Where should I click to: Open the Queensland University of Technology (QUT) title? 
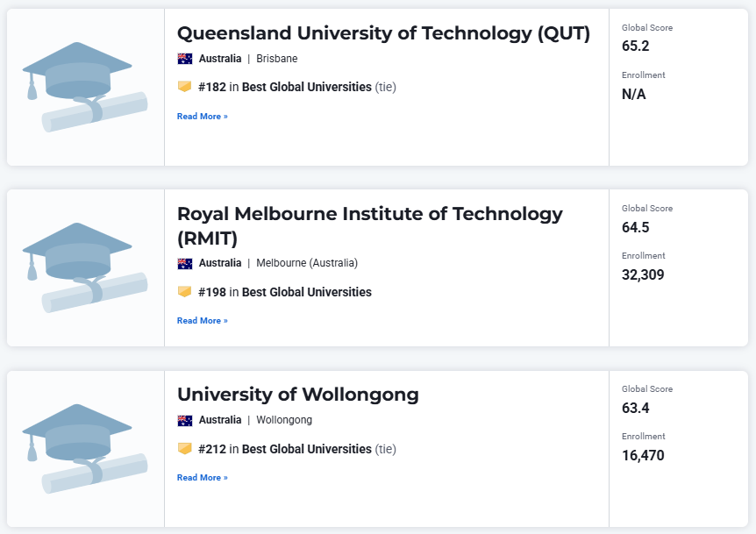coord(383,33)
